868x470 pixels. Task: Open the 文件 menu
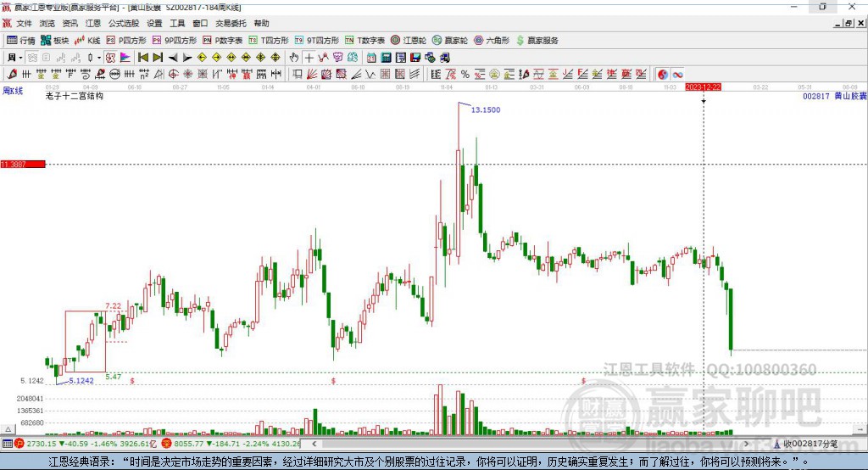coord(24,23)
